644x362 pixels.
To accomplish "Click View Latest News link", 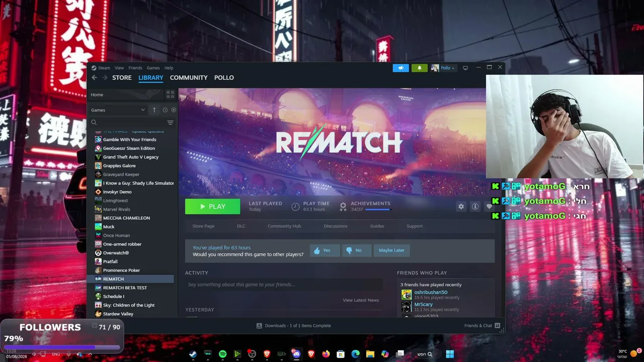I will point(361,300).
